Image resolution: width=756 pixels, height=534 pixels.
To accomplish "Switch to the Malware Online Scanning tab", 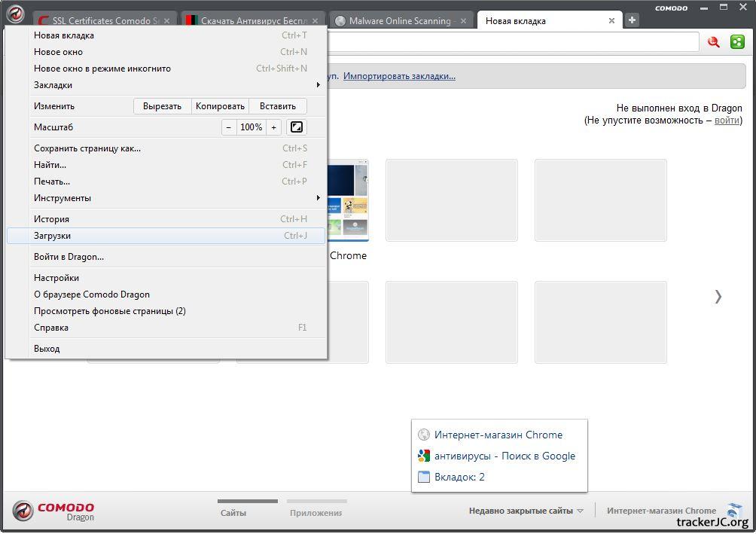I will pos(399,21).
